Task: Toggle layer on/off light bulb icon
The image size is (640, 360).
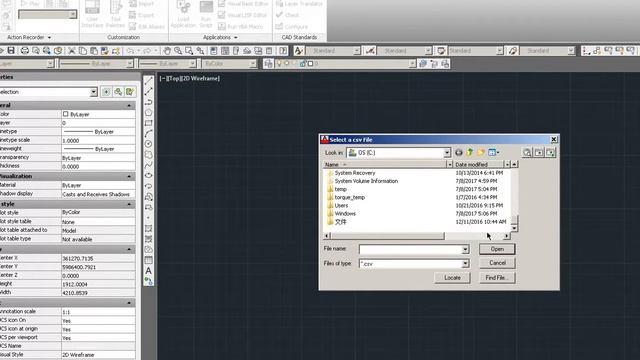Action: coord(279,64)
